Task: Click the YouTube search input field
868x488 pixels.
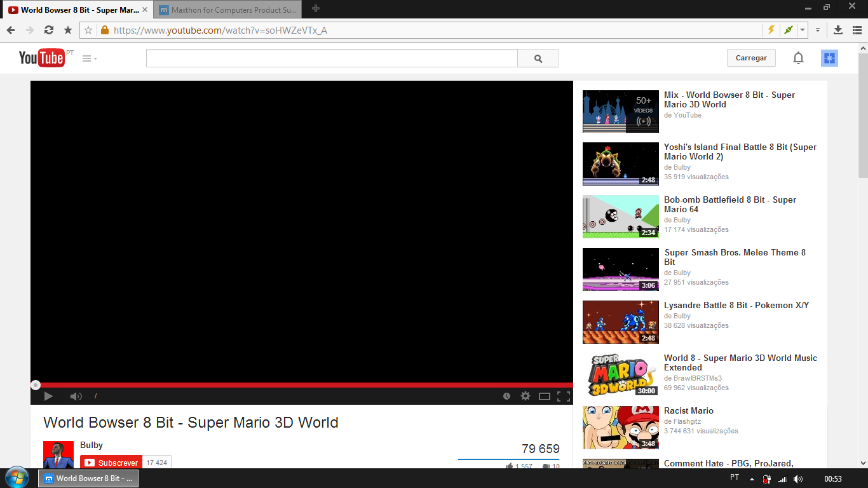Action: click(x=332, y=58)
